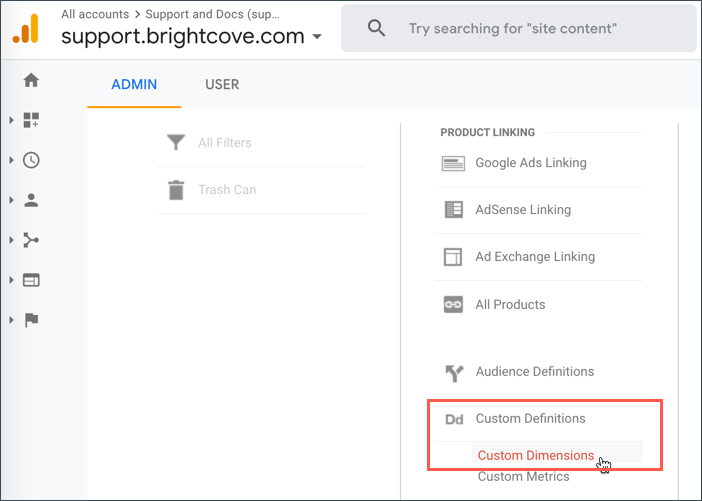
Task: Click the All accounts breadcrumb
Action: pyautogui.click(x=95, y=14)
